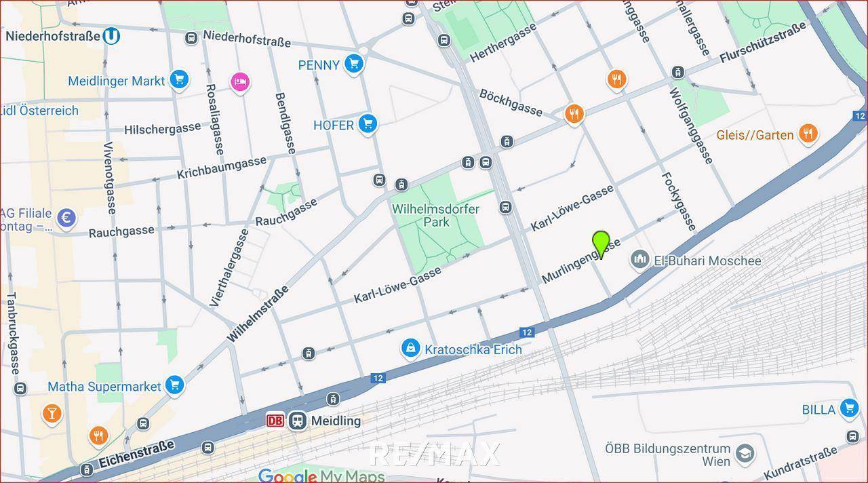The height and width of the screenshot is (483, 868).
Task: Click the pink hotel bed icon
Action: (239, 83)
